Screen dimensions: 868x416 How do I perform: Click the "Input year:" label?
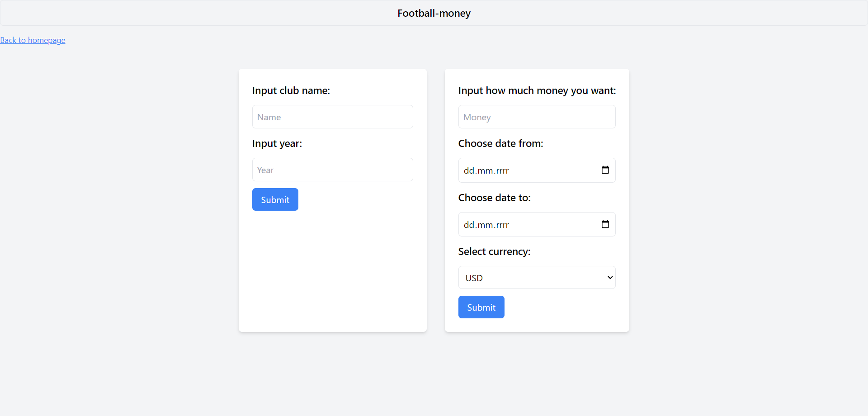277,143
